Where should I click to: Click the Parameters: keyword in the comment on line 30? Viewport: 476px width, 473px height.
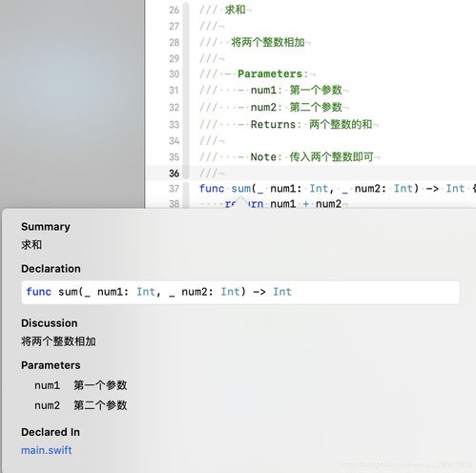click(x=273, y=74)
